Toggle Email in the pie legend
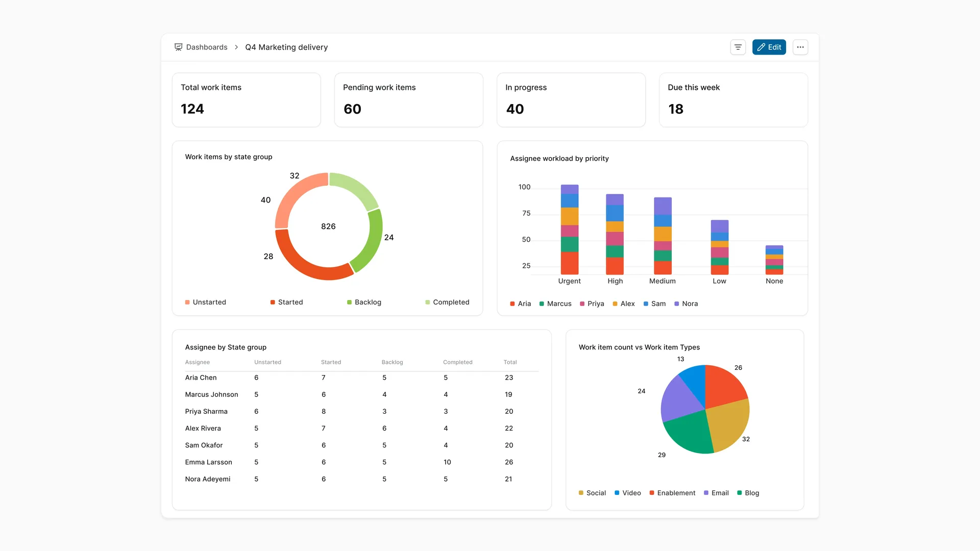The height and width of the screenshot is (551, 980). 716,493
